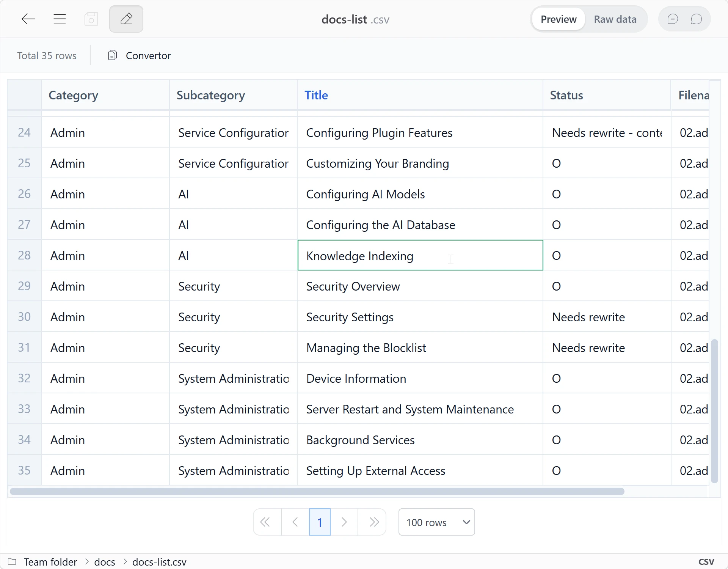The width and height of the screenshot is (728, 569).
Task: Select the Configuring Plugin Features cell
Action: (x=420, y=132)
